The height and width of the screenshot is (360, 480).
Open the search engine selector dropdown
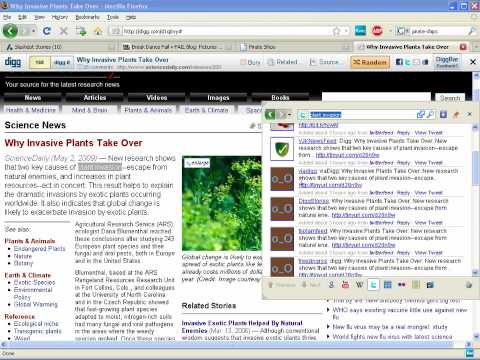point(402,31)
